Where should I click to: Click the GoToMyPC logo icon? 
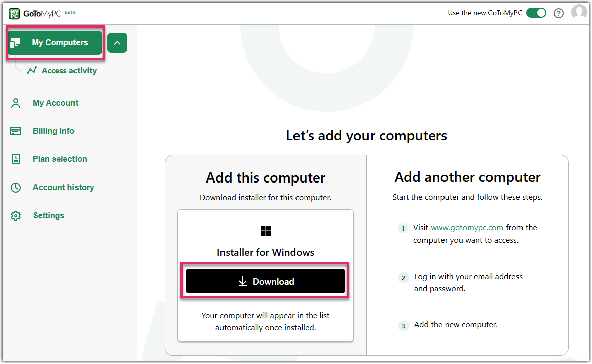point(14,13)
